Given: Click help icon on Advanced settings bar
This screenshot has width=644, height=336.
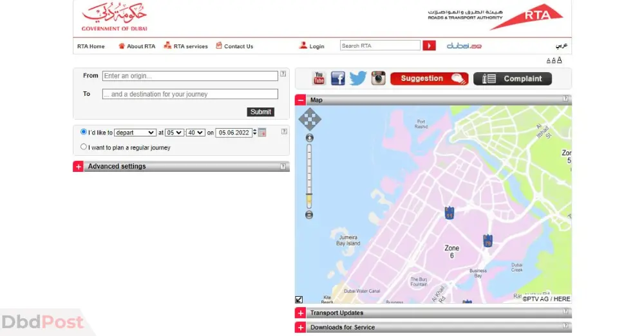Looking at the screenshot, I should tap(283, 166).
